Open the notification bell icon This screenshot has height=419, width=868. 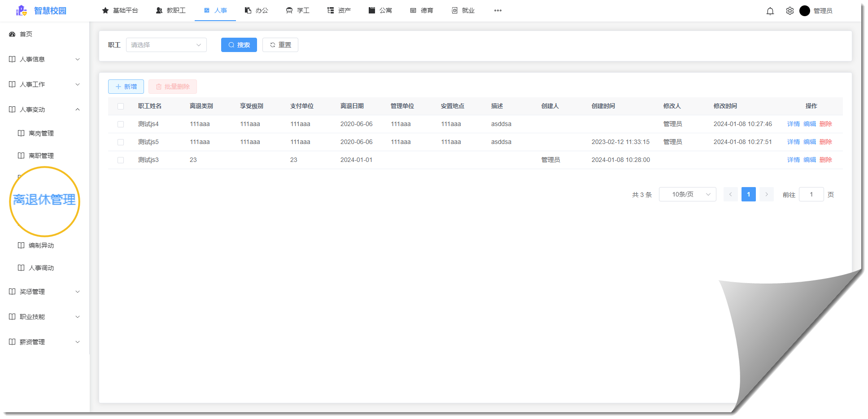770,11
